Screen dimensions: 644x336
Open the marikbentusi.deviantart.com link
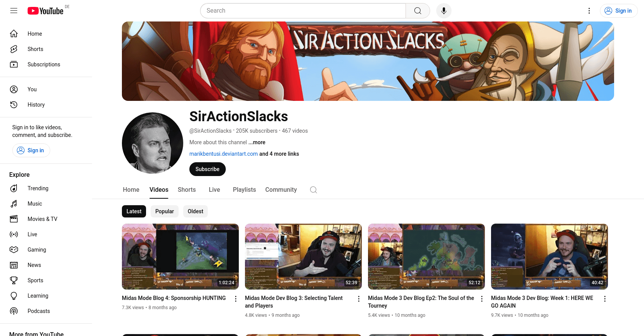pos(223,154)
